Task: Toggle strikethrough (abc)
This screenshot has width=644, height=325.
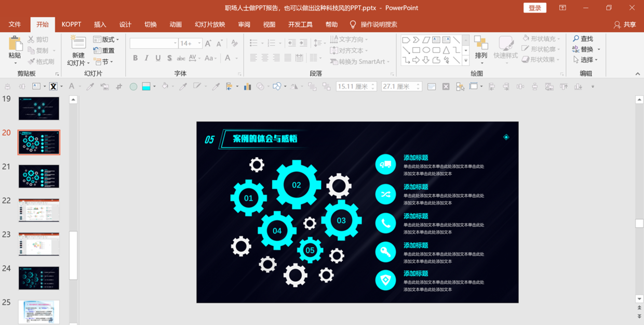Action: 181,58
